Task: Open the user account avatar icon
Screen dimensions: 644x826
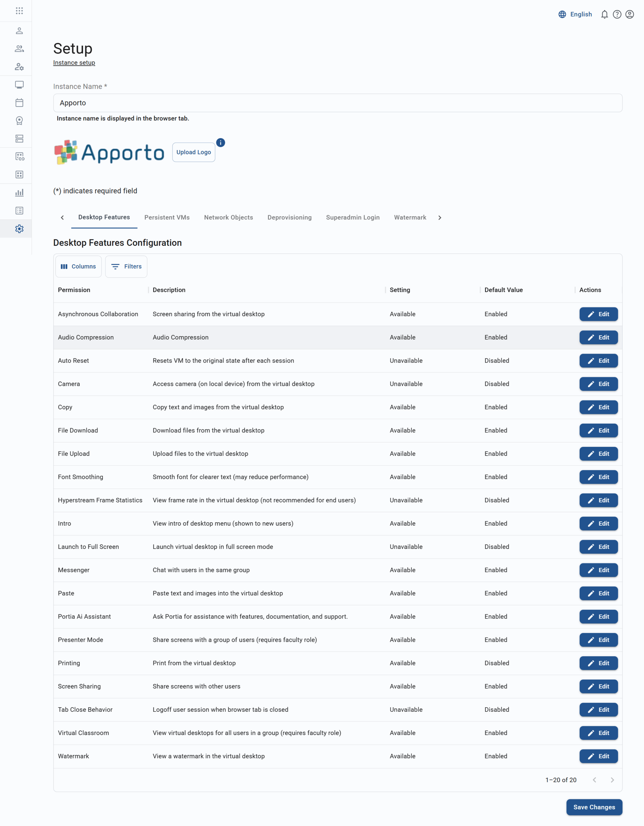Action: pos(629,15)
